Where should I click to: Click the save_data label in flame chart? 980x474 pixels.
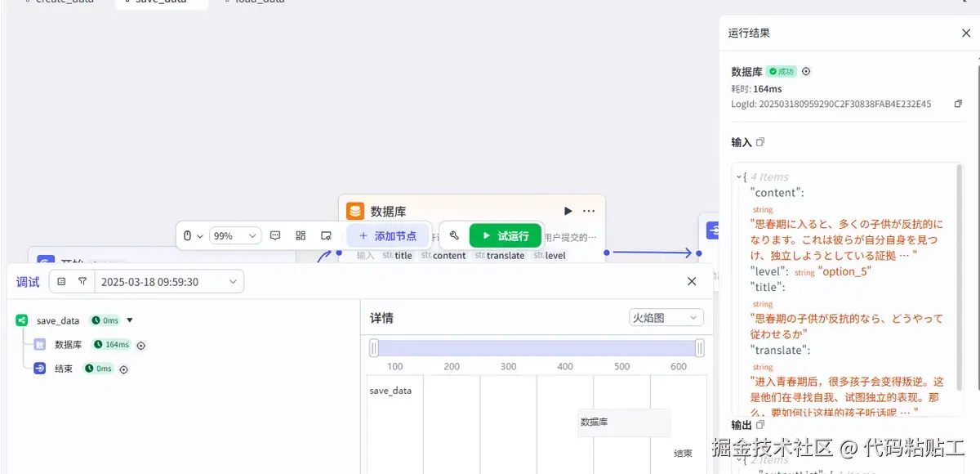tap(390, 391)
